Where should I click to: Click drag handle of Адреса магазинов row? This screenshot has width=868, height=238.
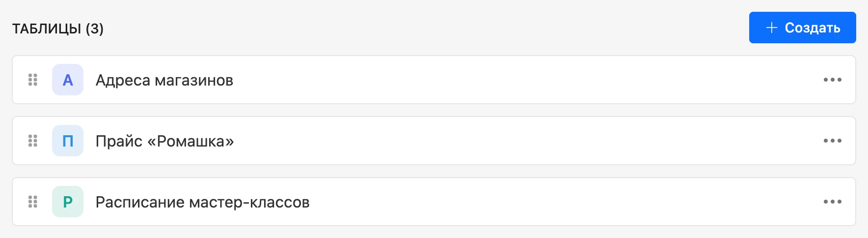(33, 80)
